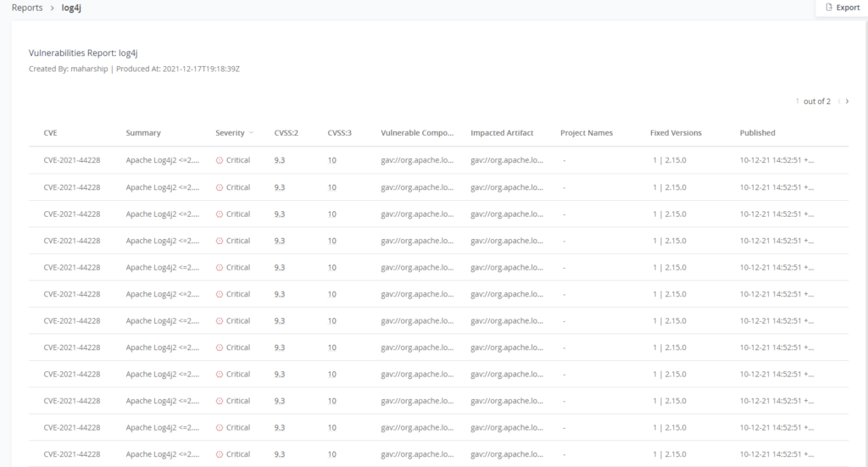Sort by CVSS:2 column header
Screen dimensions: 868x467
click(x=287, y=133)
